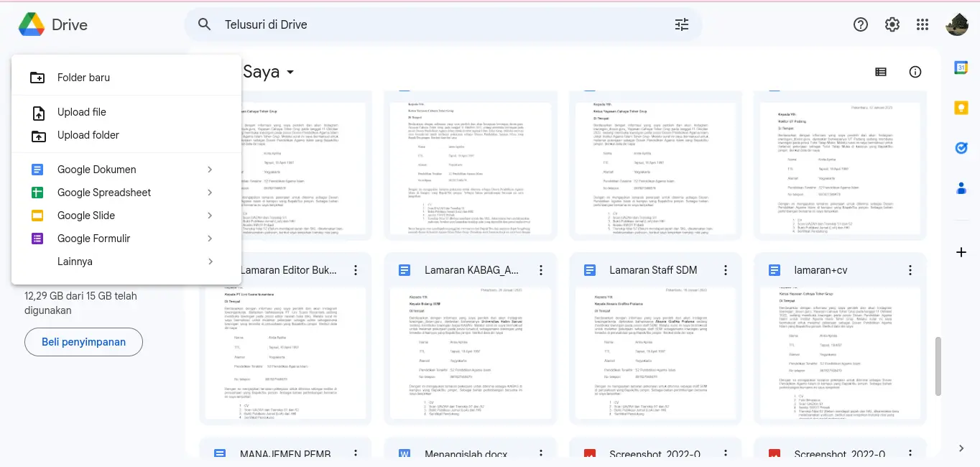Open Lamaran KABAG_A document thumbnail
This screenshot has width=980, height=467.
tap(471, 353)
